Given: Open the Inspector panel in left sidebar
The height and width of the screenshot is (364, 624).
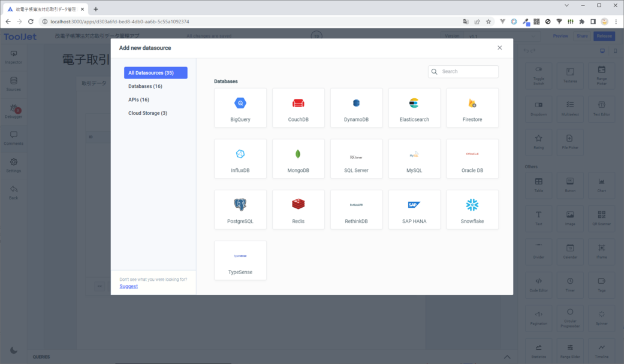Looking at the screenshot, I should point(14,57).
